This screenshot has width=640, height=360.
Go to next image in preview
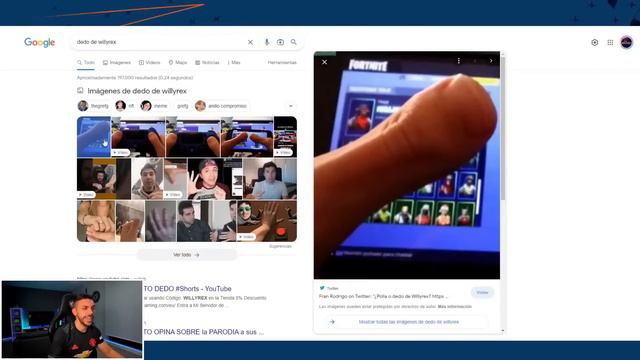coord(491,61)
